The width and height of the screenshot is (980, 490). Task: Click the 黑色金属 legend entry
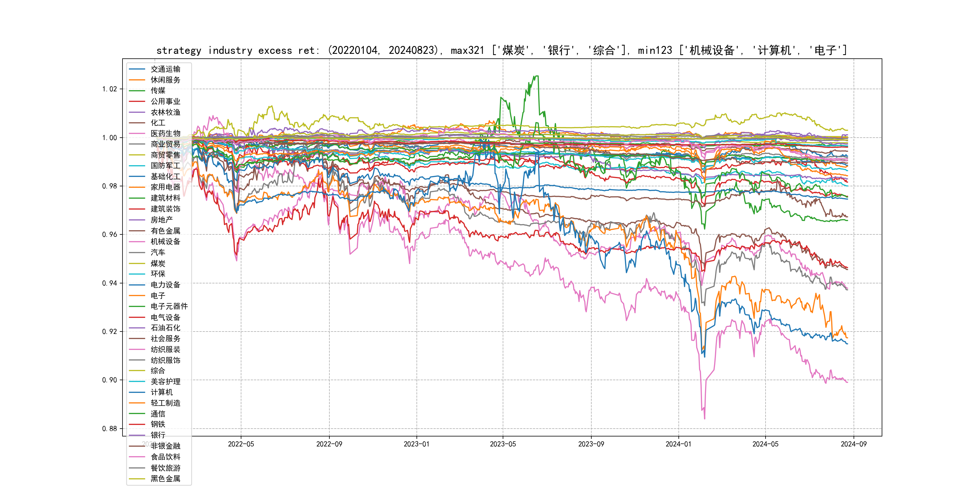click(x=165, y=479)
